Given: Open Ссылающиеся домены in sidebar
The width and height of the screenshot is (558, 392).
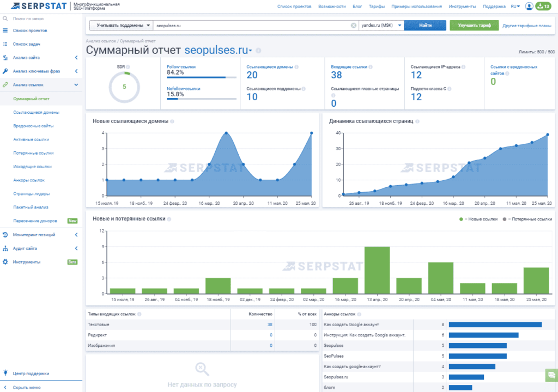Looking at the screenshot, I should click(x=37, y=112).
